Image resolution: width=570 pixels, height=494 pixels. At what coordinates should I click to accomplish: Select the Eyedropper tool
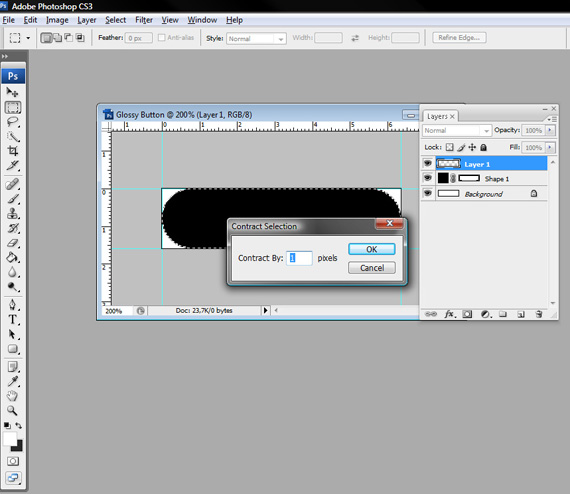13,381
